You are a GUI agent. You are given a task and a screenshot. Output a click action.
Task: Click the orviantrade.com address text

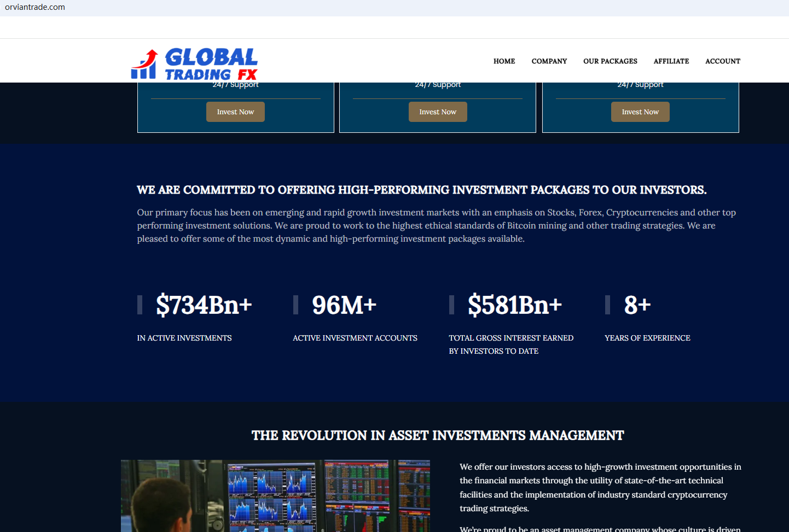[35, 7]
